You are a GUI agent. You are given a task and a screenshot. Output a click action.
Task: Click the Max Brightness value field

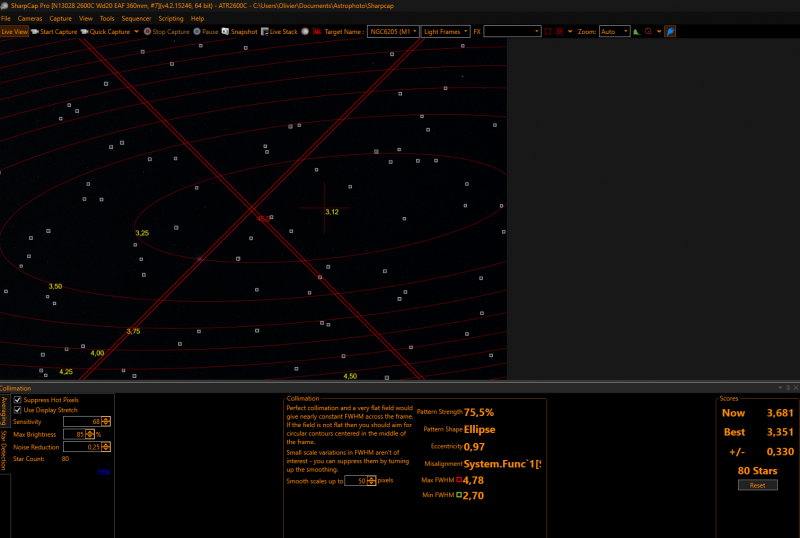coord(74,434)
